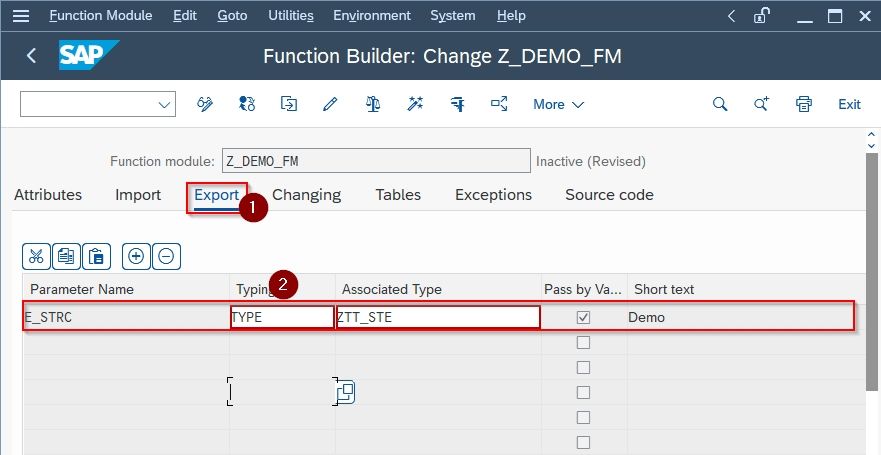Click the lock session icon in title bar
This screenshot has width=881, height=455.
tap(761, 16)
